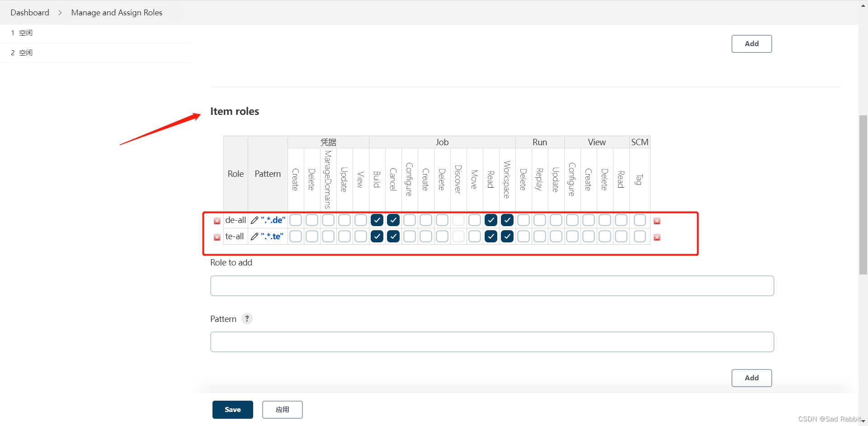Viewport: 868px width, 426px height.
Task: Uncheck Job Cancel for te-all
Action: point(393,237)
